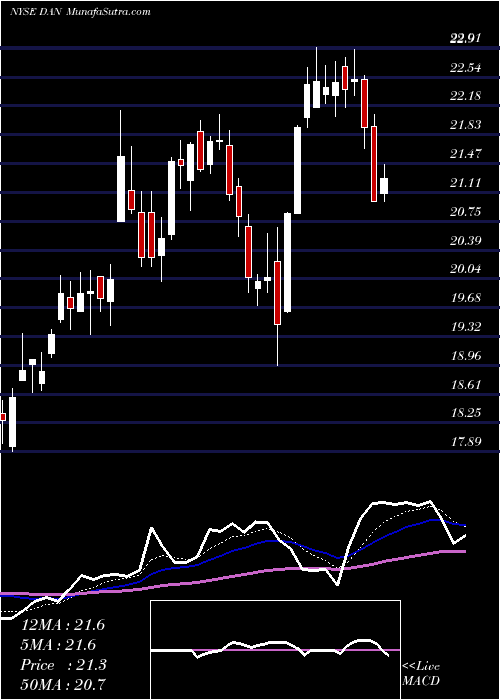Screen dimensions: 500x700
Task: Click the last white candlestick on the right
Action: (x=384, y=185)
